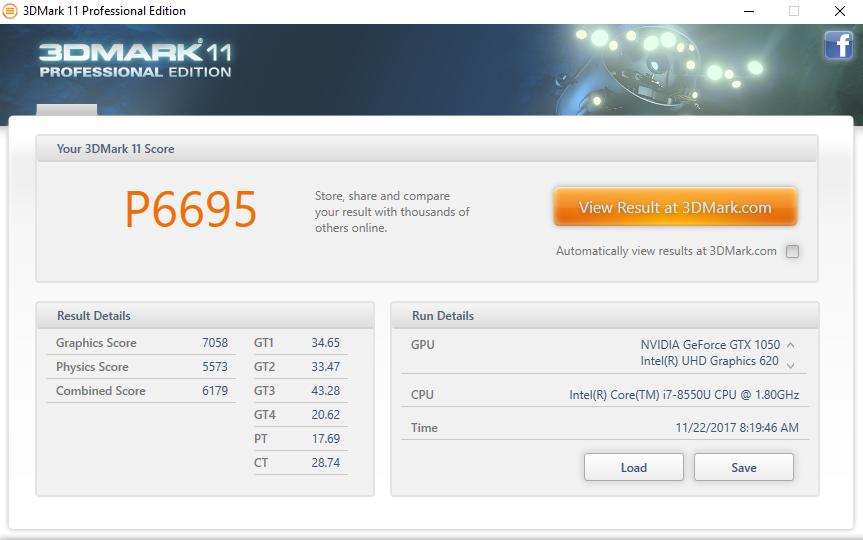Click the run time 11/22/2017 8:19:46 AM
863x540 pixels.
tap(737, 428)
